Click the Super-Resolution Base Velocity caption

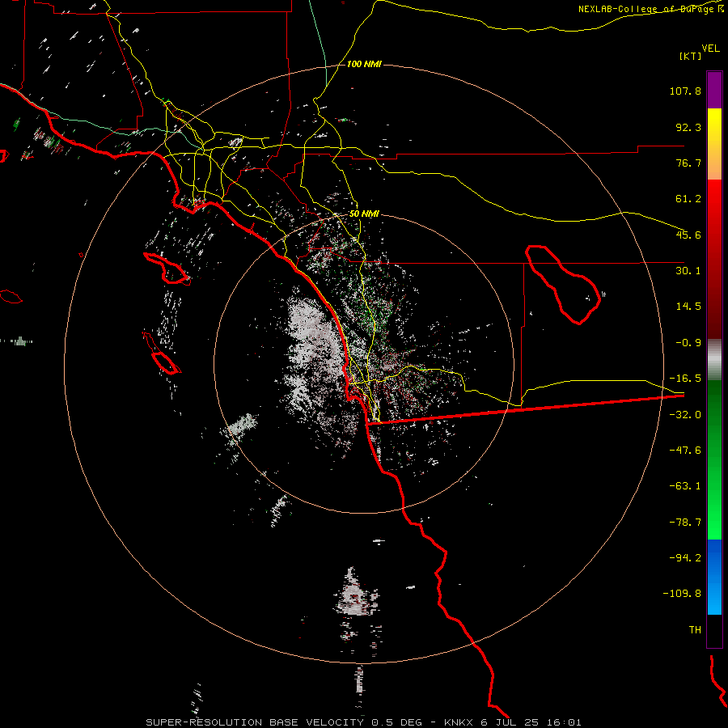pos(363,722)
